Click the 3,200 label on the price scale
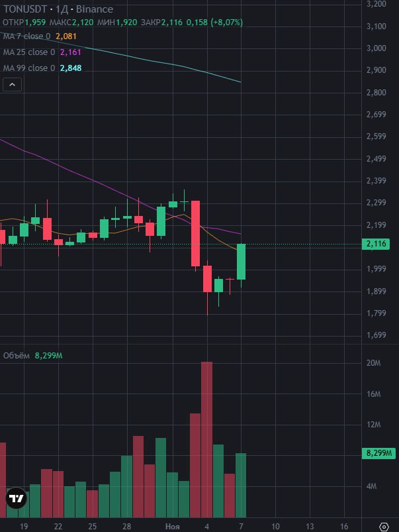This screenshot has width=399, height=532. click(376, 4)
